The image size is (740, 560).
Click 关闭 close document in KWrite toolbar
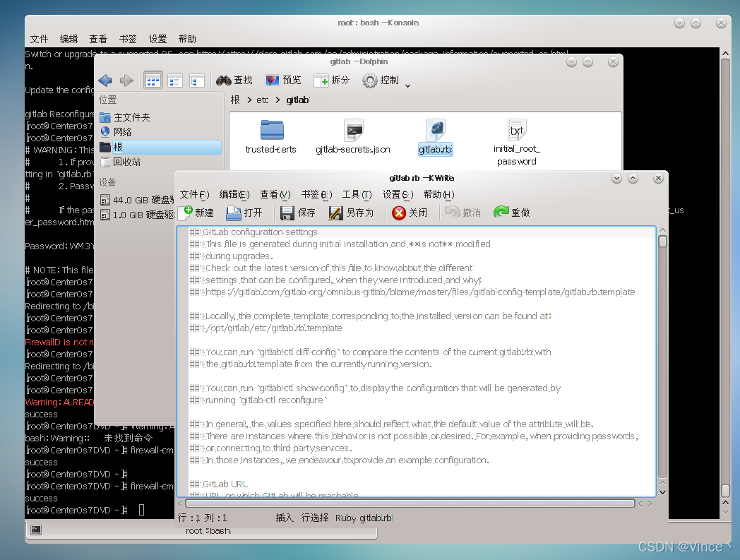[410, 213]
